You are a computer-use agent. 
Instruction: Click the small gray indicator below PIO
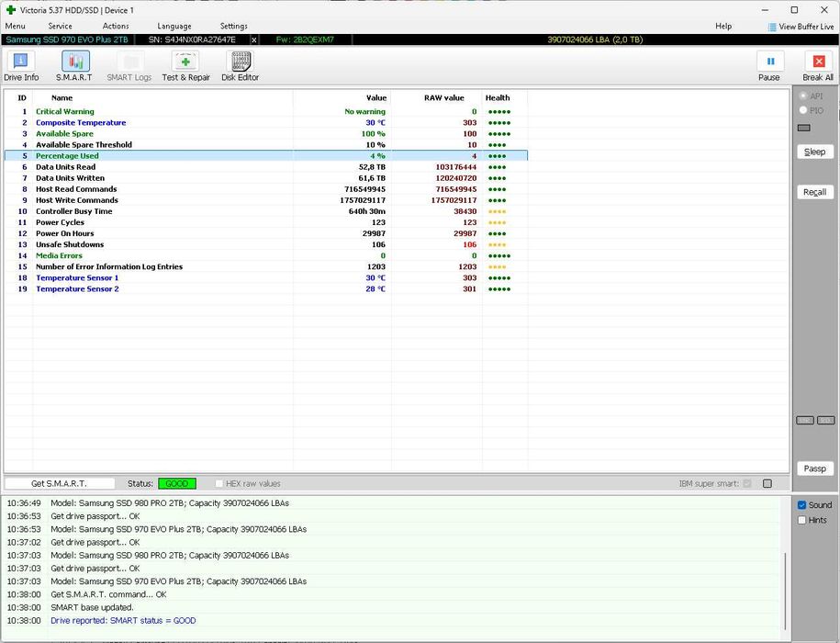804,128
